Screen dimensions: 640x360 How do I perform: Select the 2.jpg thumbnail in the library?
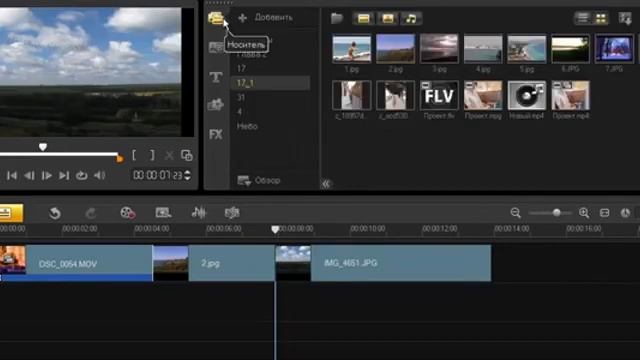[395, 49]
